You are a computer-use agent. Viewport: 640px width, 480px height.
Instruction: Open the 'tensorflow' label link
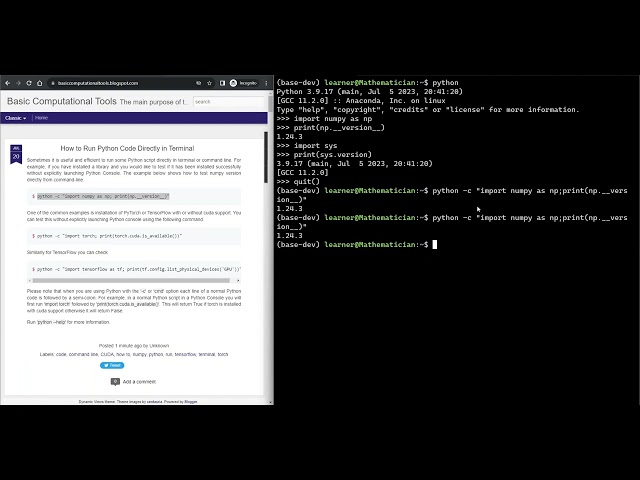tap(185, 354)
